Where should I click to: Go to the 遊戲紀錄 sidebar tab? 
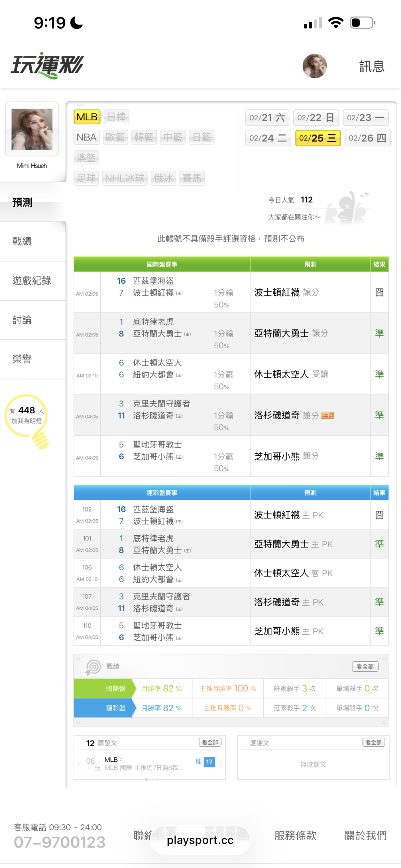click(x=32, y=281)
